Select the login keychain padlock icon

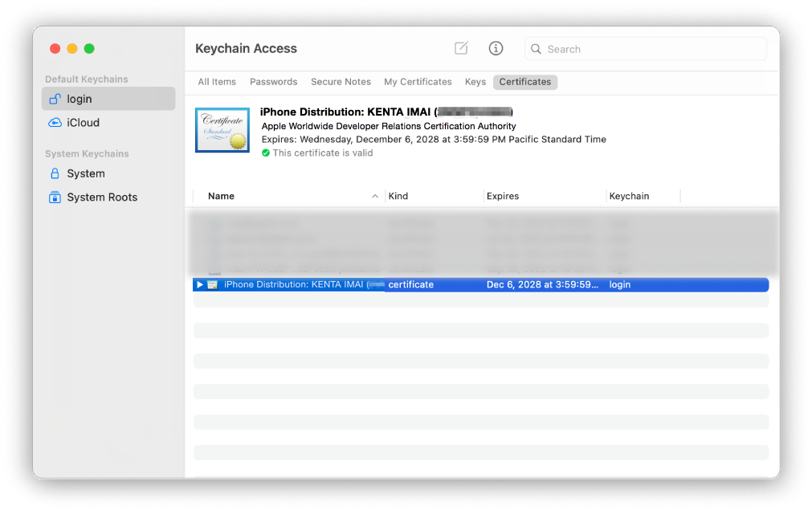[55, 98]
